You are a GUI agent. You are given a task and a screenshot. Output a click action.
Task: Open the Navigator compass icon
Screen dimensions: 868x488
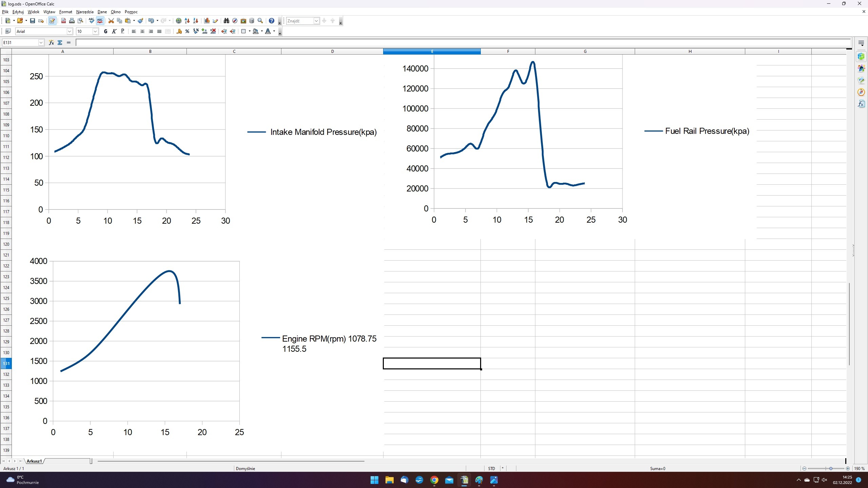click(x=235, y=21)
